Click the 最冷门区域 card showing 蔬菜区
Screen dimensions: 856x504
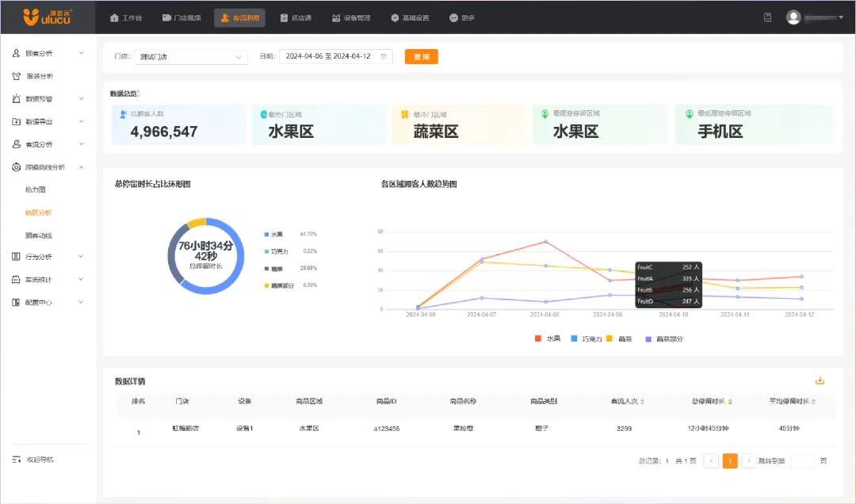[x=460, y=124]
